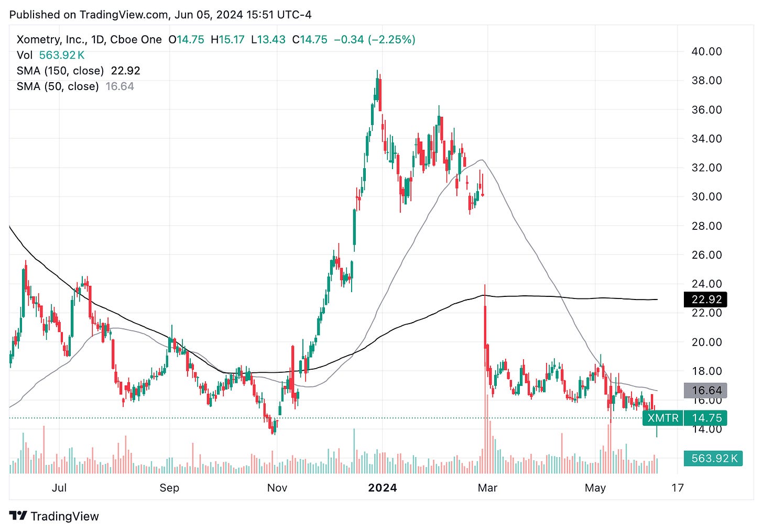This screenshot has height=532, width=763.
Task: Click the 28.00 price axis label
Action: click(707, 226)
